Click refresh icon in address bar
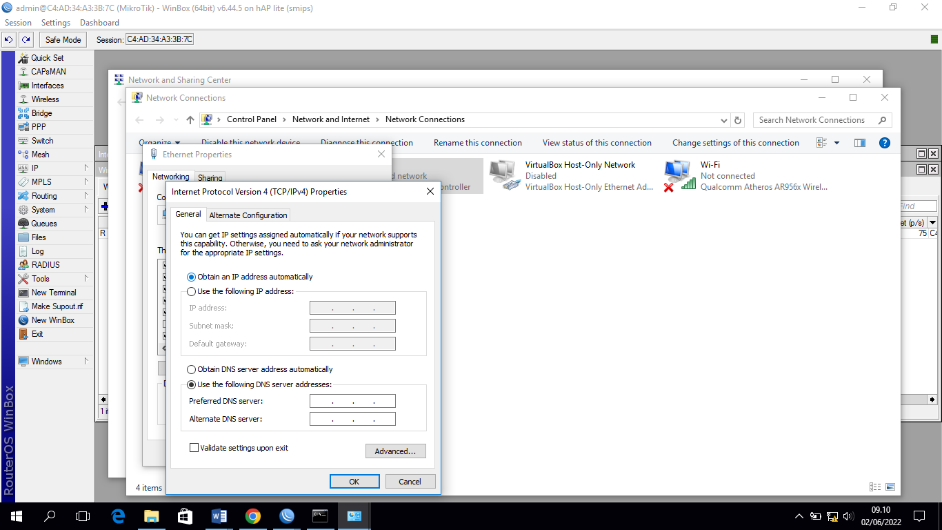Viewport: 942px width, 530px height. point(738,120)
